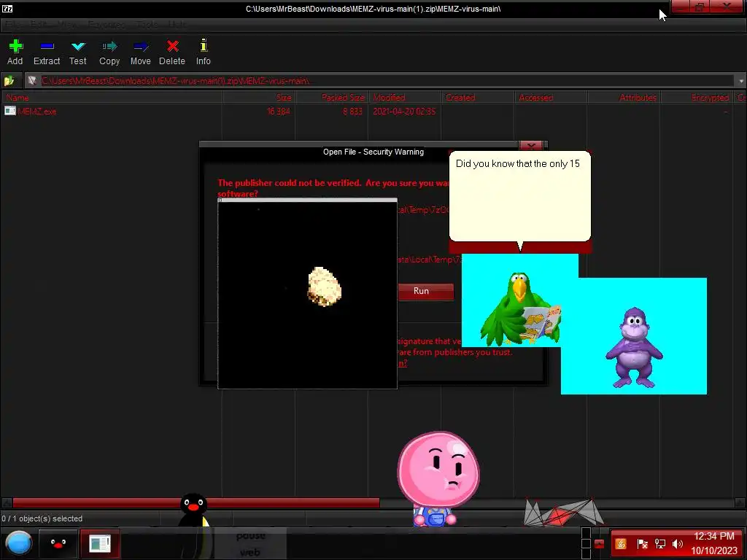Click the Pingu penguin on the desktop
The height and width of the screenshot is (560, 747).
click(x=193, y=510)
